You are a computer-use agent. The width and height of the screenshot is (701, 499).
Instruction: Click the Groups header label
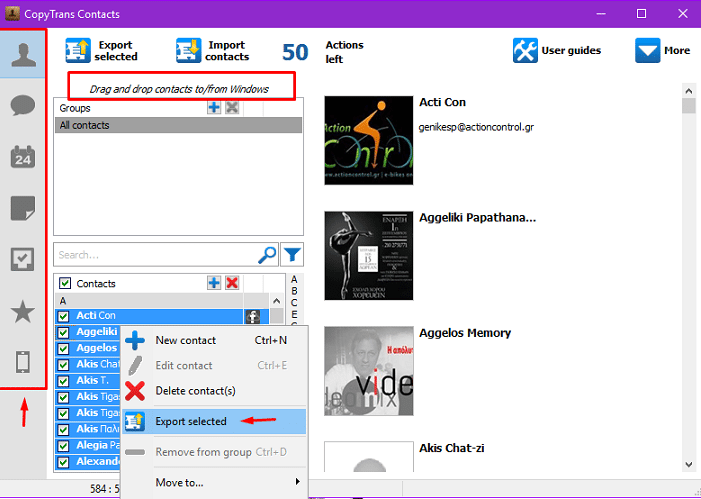75,108
